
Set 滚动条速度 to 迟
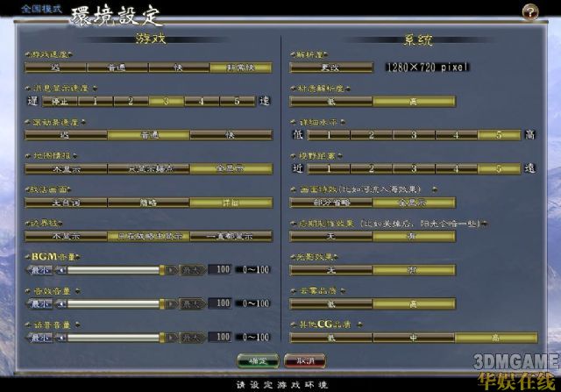point(66,135)
